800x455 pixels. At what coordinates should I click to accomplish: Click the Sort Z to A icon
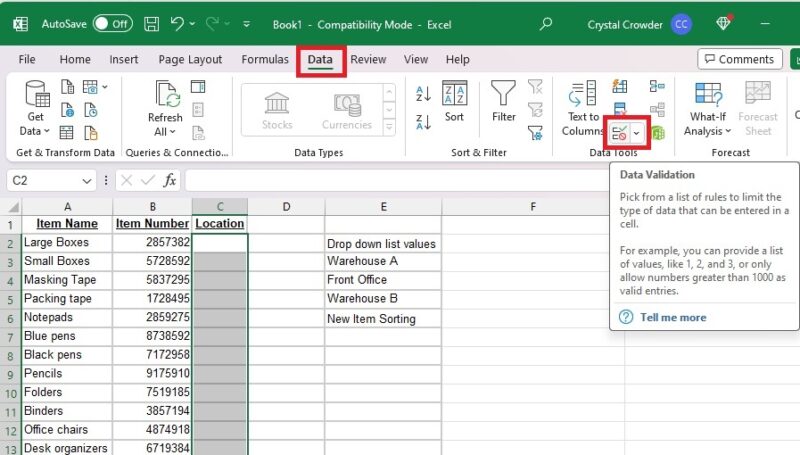(423, 121)
